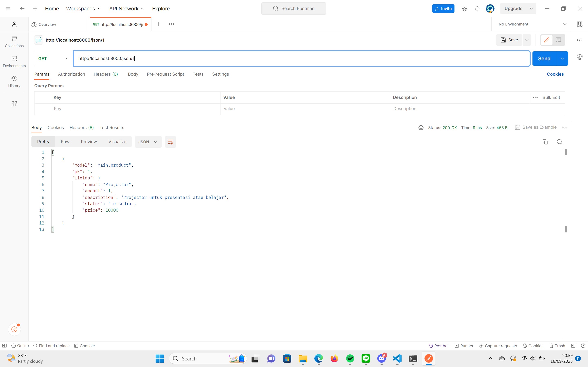This screenshot has height=367, width=588.
Task: Open the notifications bell
Action: 477,9
